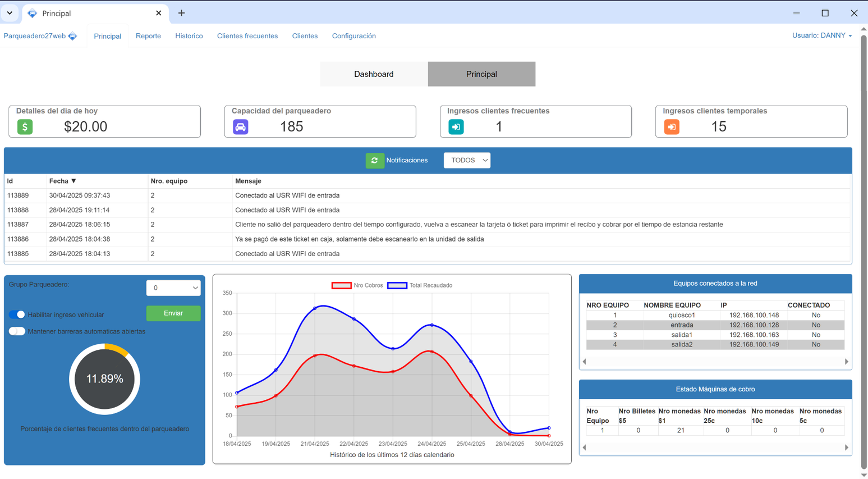Click the orange temporary clients entry icon
The image size is (868, 479).
point(672,127)
